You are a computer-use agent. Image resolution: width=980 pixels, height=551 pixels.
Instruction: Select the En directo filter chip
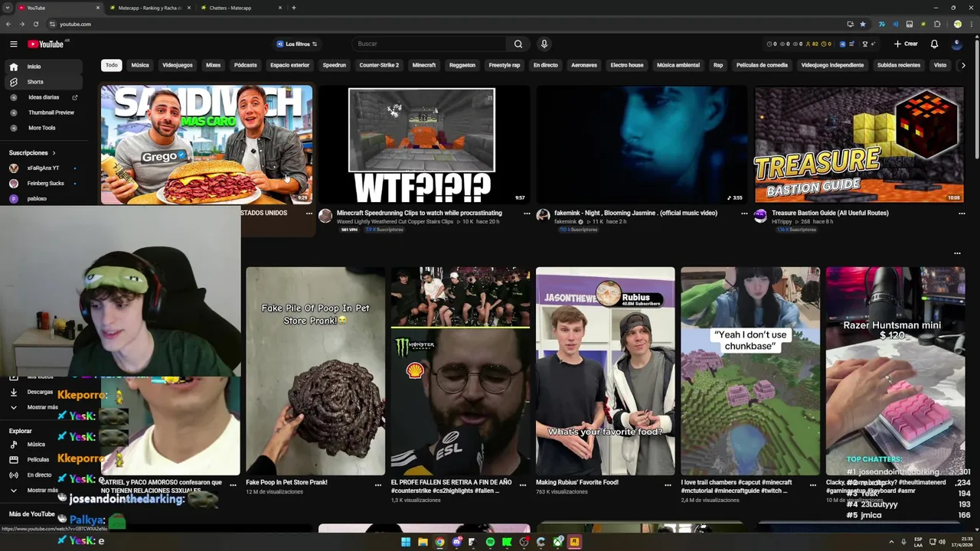pyautogui.click(x=546, y=65)
